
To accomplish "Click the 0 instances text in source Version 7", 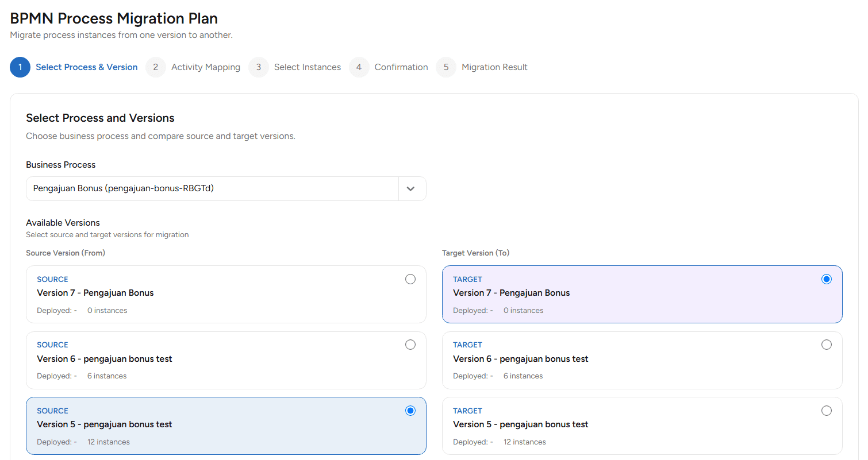I will 107,311.
